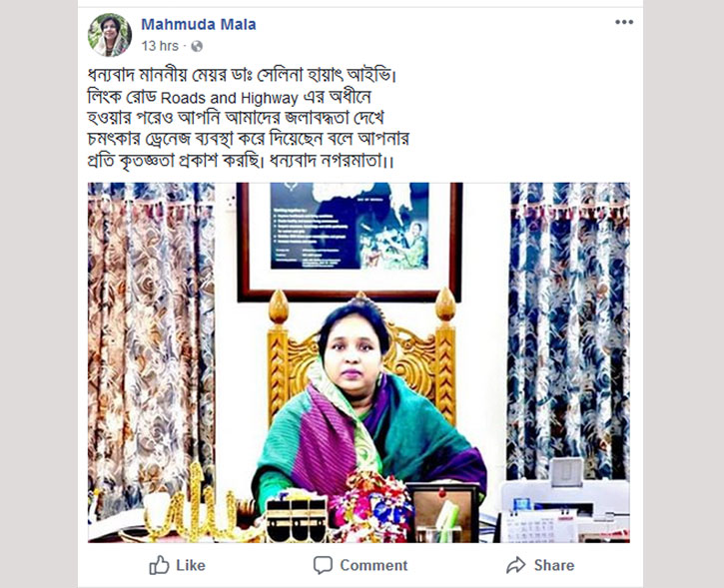Screen dimensions: 724x588
Task: Click the Bengali post text body
Action: click(249, 118)
